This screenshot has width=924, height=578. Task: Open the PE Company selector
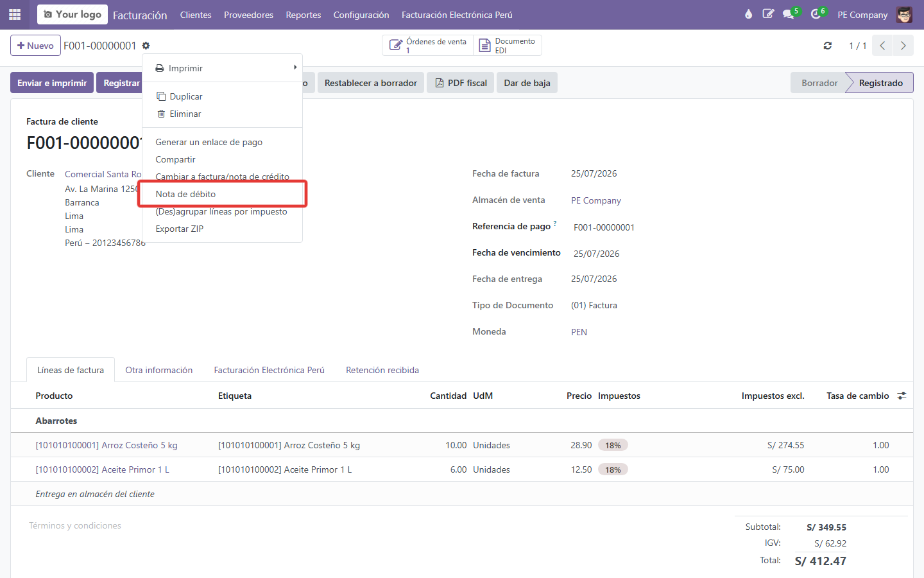point(862,15)
